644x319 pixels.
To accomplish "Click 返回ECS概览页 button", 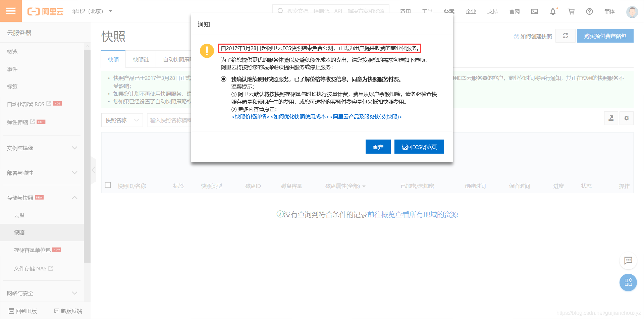I will pyautogui.click(x=419, y=147).
